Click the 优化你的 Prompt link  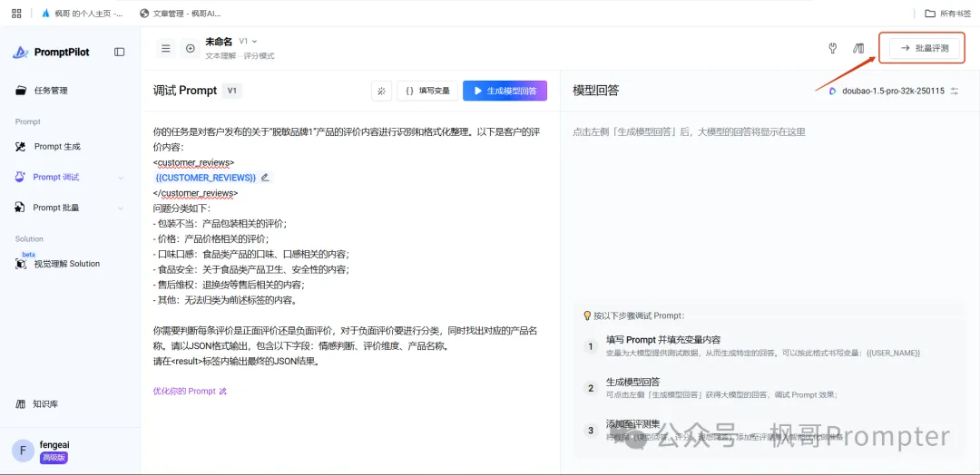[x=190, y=392]
